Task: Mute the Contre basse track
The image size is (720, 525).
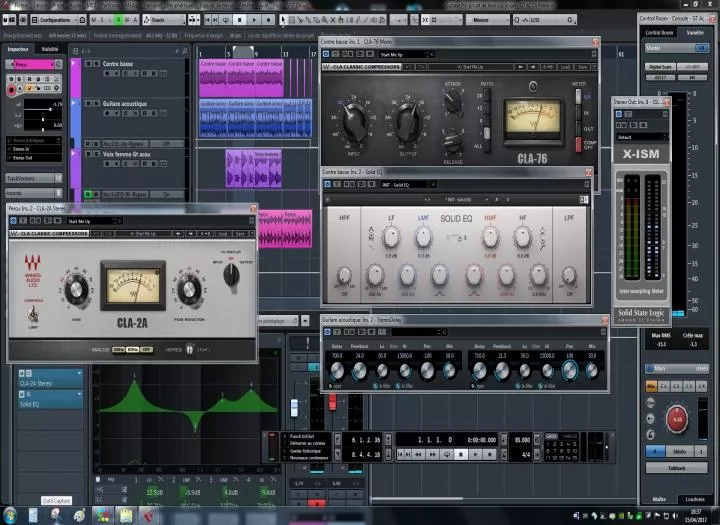Action: click(x=88, y=64)
